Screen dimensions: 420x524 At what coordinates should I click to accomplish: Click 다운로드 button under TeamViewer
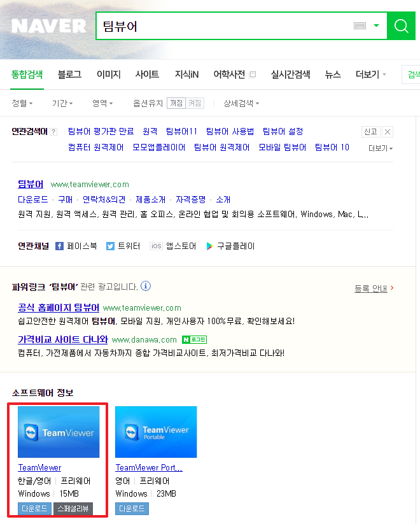point(35,508)
